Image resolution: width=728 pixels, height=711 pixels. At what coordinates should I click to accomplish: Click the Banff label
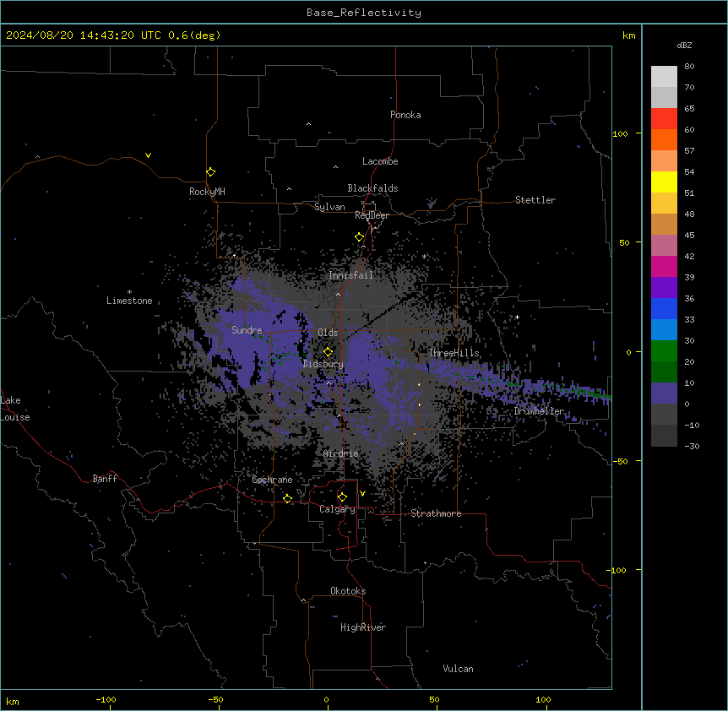tap(105, 479)
